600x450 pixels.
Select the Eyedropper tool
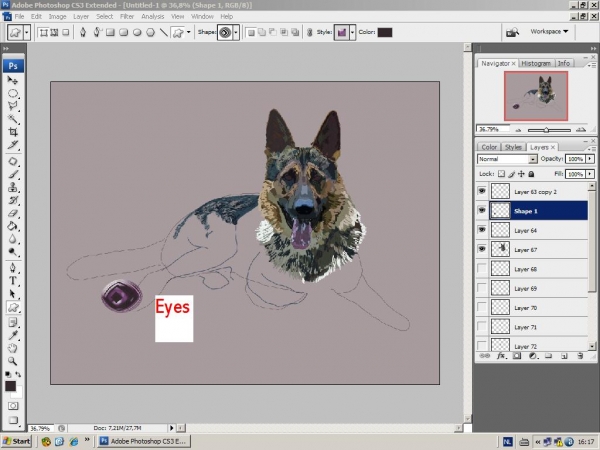click(x=13, y=335)
